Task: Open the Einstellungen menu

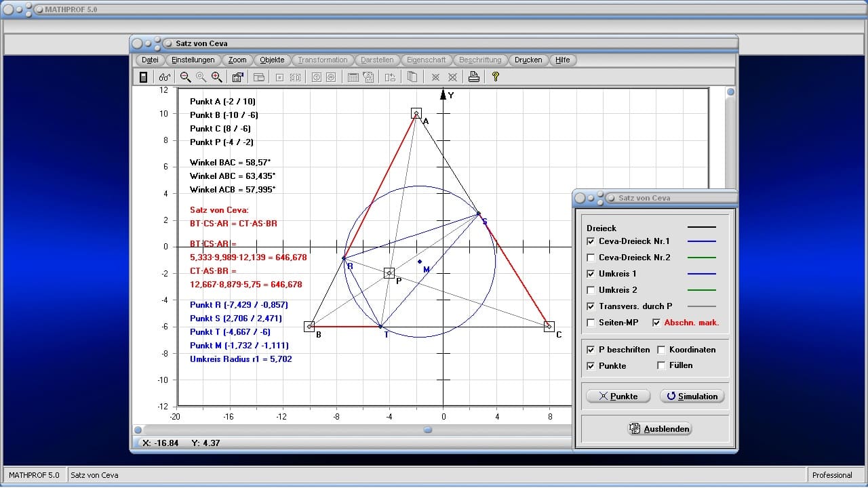Action: point(193,60)
